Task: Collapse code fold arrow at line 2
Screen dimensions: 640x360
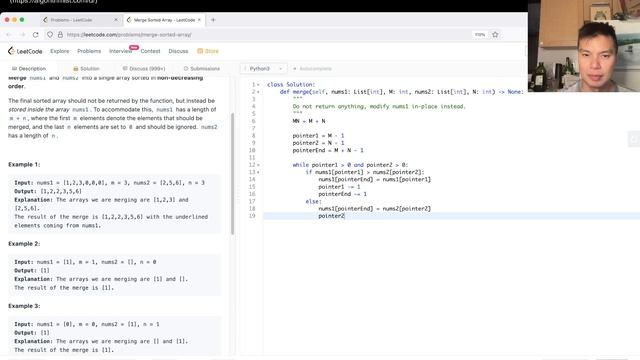Action: 258,92
